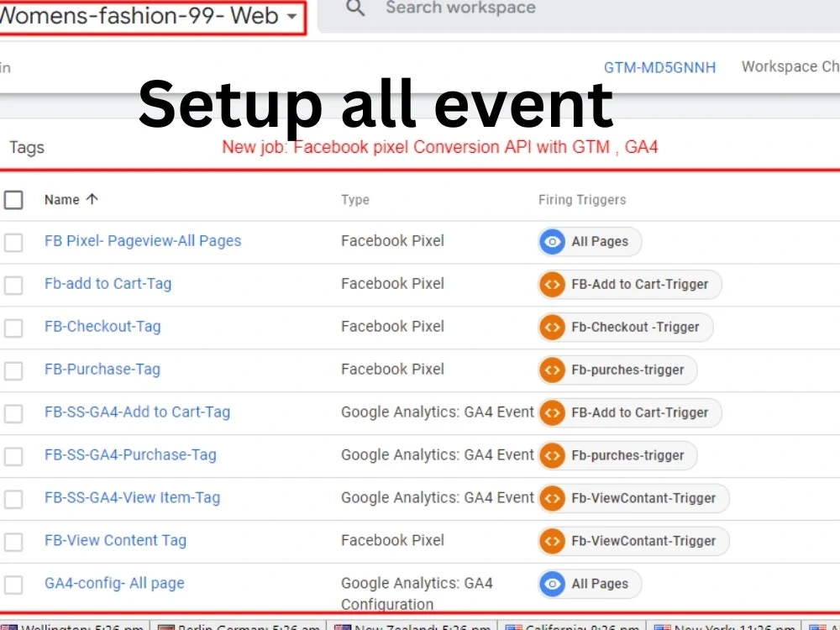Open the FB-SS-GA4-Purchase-Tag link
Viewport: 840px width, 630px height.
[131, 455]
